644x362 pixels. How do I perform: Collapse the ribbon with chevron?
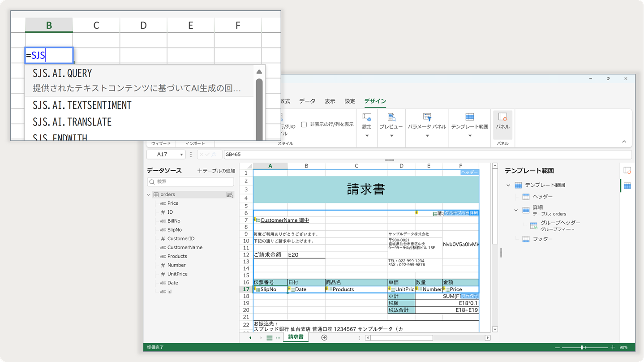[624, 142]
